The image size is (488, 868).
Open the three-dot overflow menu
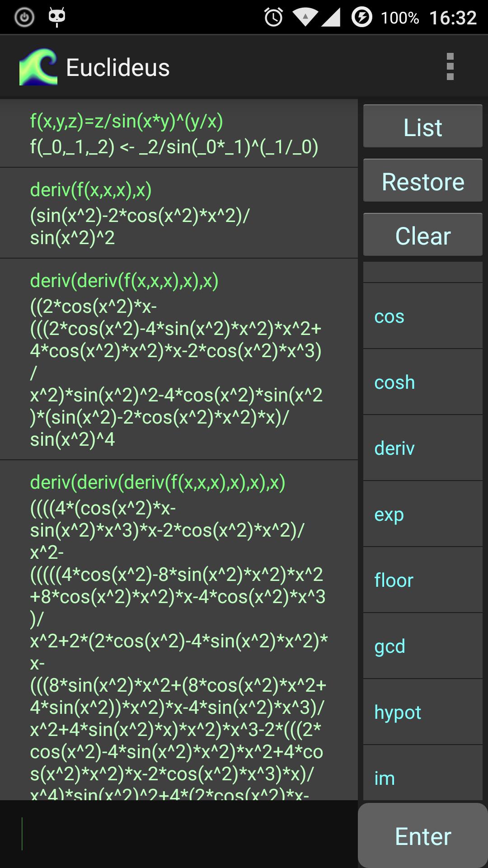[450, 67]
